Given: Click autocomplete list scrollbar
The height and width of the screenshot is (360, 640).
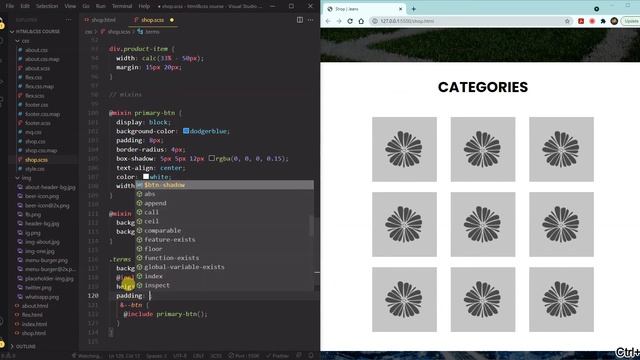Looking at the screenshot, I should click(311, 226).
